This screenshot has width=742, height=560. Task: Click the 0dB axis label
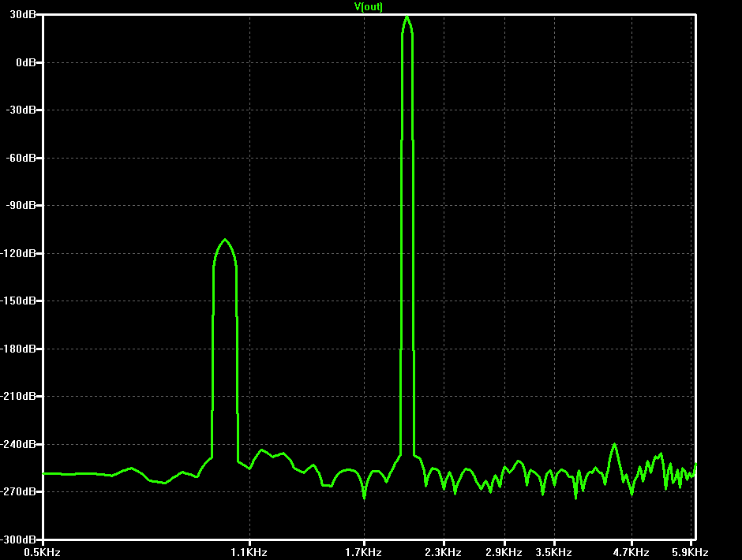[x=26, y=62]
